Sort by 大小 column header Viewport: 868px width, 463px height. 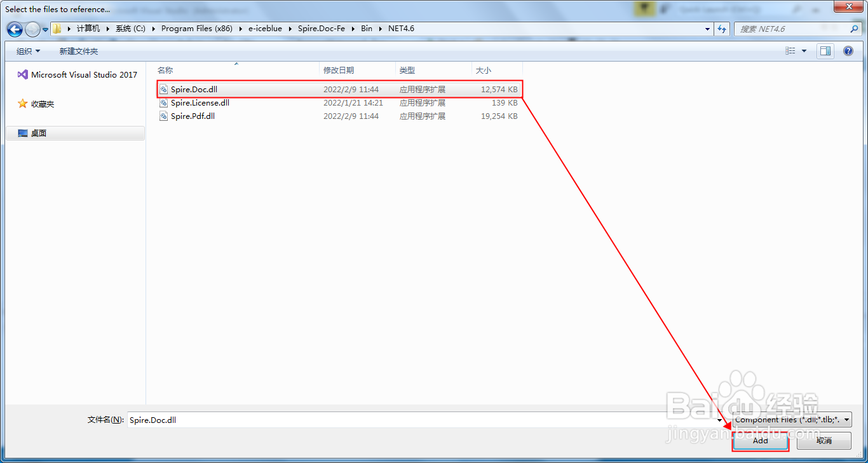498,70
